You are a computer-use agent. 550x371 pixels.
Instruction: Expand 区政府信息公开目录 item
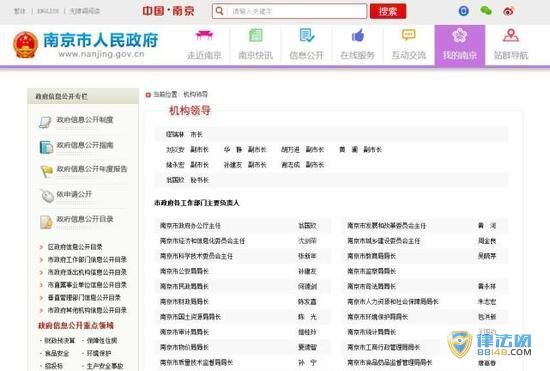pyautogui.click(x=75, y=247)
